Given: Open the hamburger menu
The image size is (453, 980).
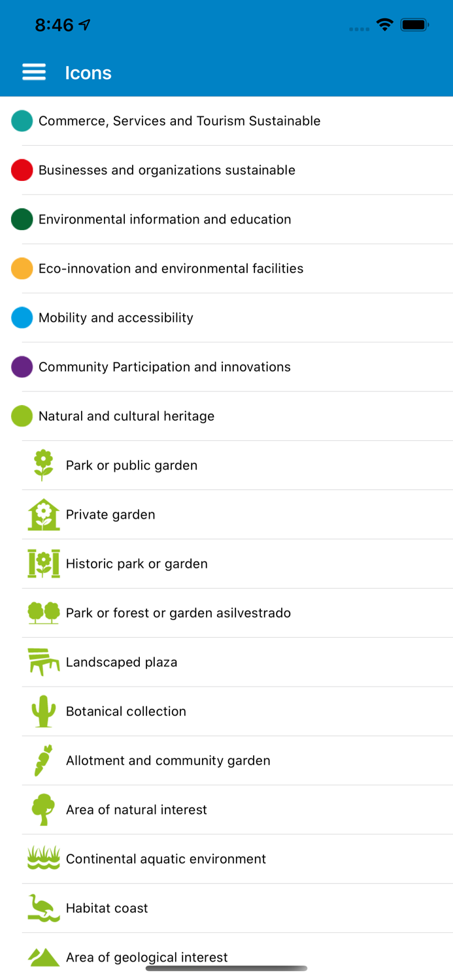Looking at the screenshot, I should [x=34, y=73].
